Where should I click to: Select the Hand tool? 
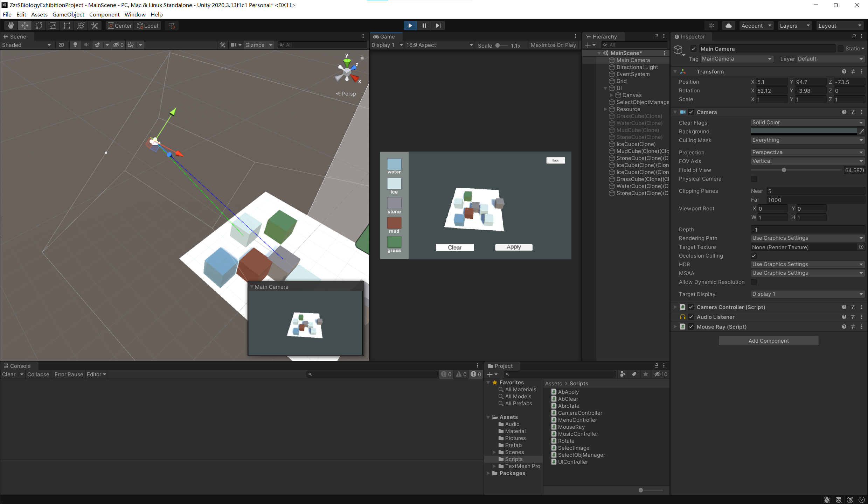click(x=11, y=26)
